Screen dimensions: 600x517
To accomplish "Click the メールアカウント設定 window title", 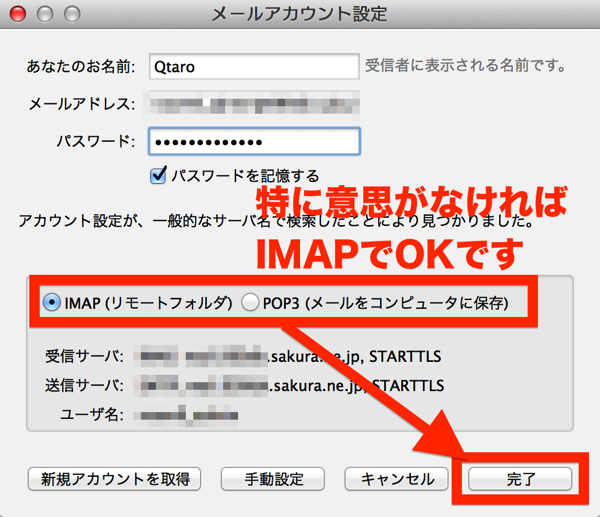I will [300, 14].
